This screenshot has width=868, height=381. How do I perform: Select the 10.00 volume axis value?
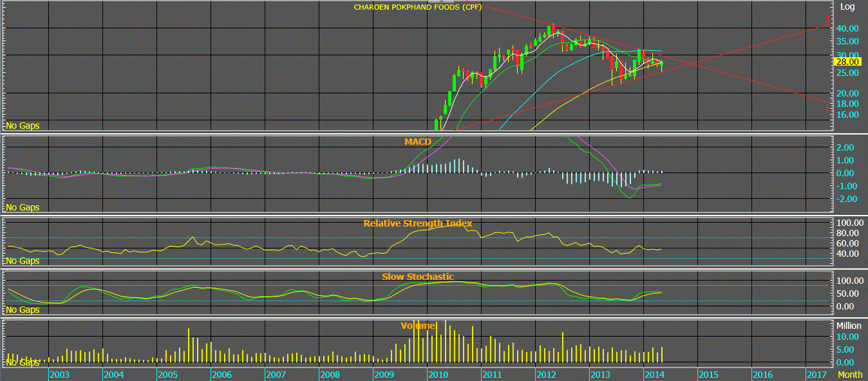point(847,337)
